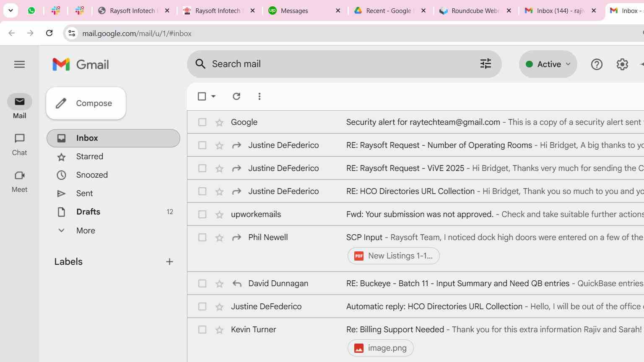This screenshot has width=644, height=362.
Task: Refresh the inbox mail list
Action: pos(236,96)
